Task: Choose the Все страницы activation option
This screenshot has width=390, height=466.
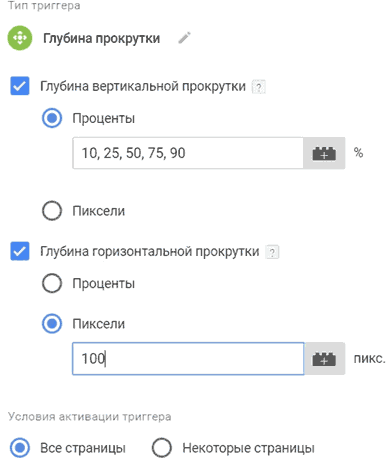Action: point(20,448)
